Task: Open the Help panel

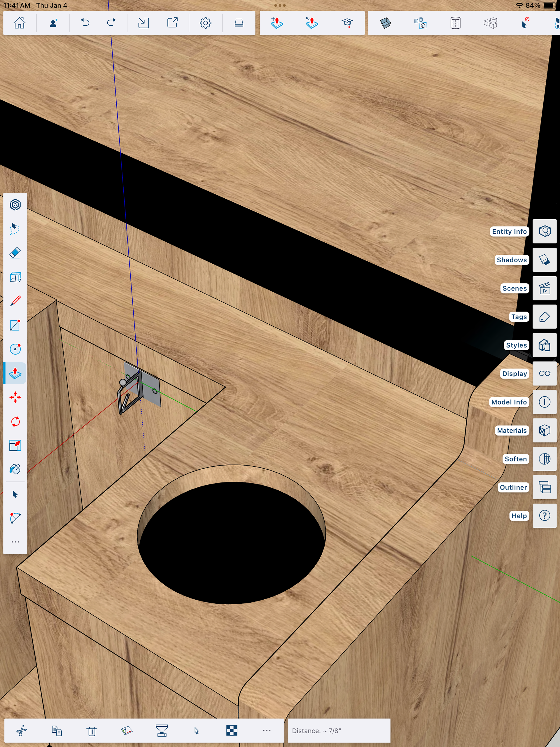Action: tap(544, 516)
